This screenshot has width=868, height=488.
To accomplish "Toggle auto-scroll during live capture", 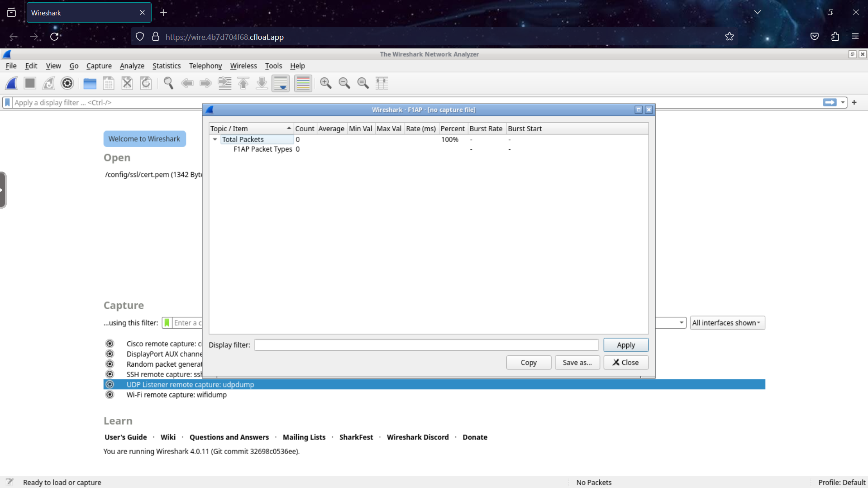I will [281, 83].
